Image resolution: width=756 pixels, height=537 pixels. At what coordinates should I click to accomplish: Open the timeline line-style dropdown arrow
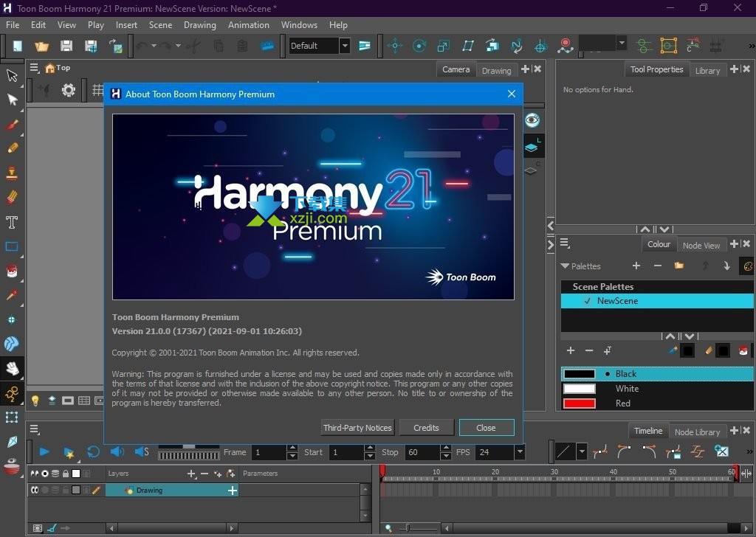[582, 451]
